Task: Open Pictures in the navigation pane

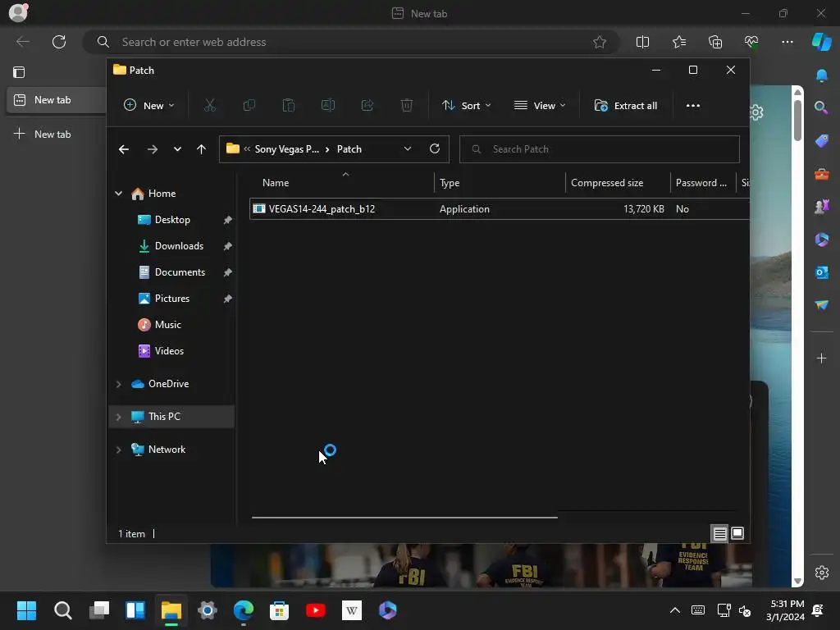Action: [x=172, y=299]
